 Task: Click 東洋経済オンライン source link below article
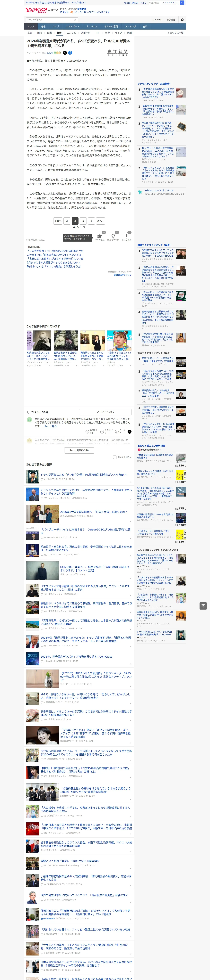coord(123,275)
